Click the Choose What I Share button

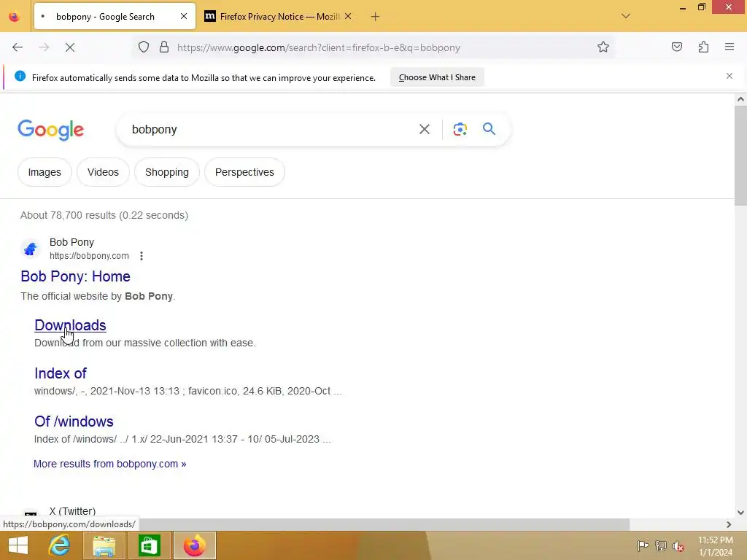click(438, 77)
